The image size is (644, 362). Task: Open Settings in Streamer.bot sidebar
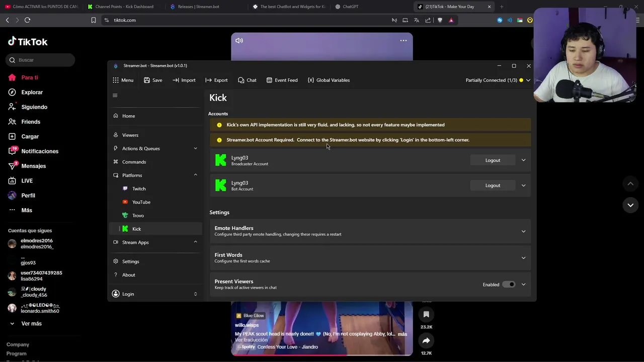pyautogui.click(x=155, y=261)
